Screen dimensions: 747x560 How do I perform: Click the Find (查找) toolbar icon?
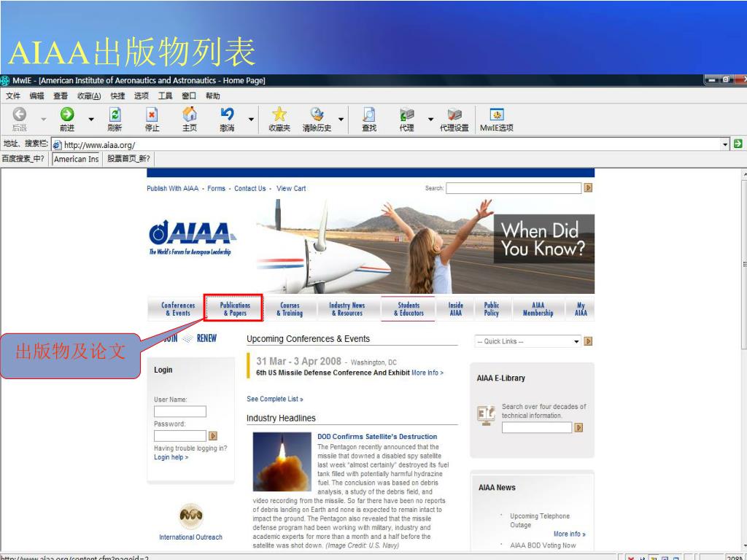point(368,114)
